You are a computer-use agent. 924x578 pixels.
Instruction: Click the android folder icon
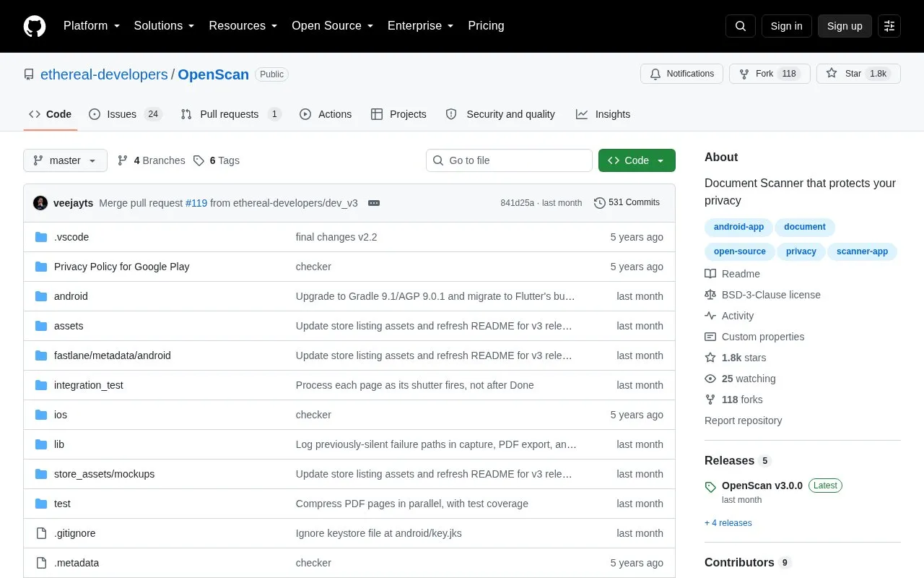(x=41, y=296)
